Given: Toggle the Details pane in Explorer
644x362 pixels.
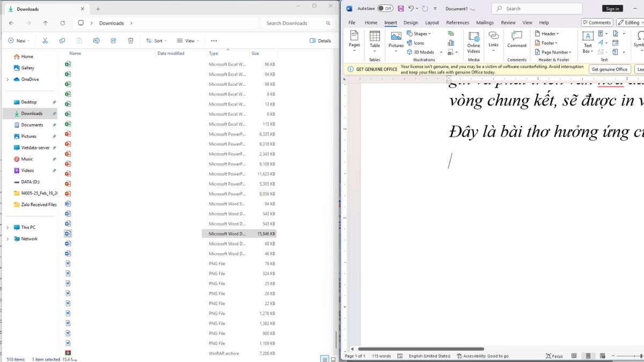Looking at the screenshot, I should coord(320,41).
